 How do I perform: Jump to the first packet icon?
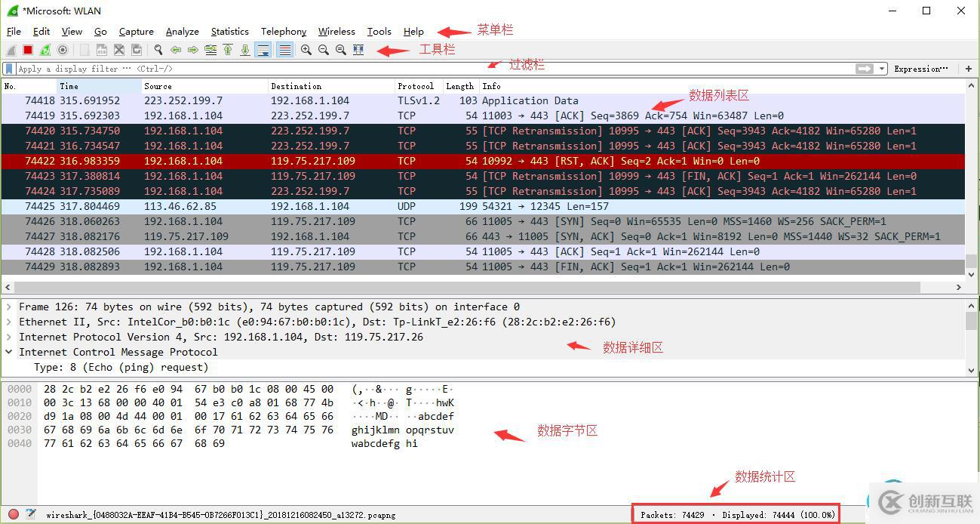pos(228,50)
